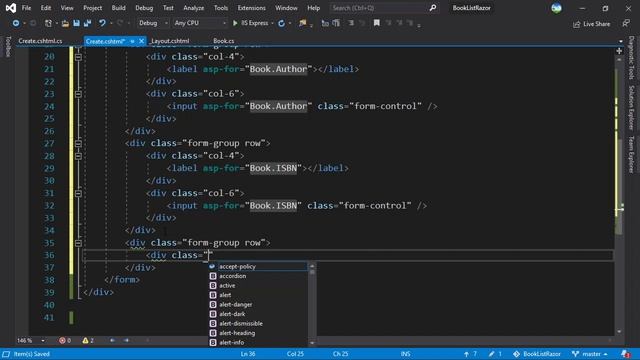Click the BookListRazor repository in status bar
Viewport: 640px width, 360px height.
click(x=537, y=354)
